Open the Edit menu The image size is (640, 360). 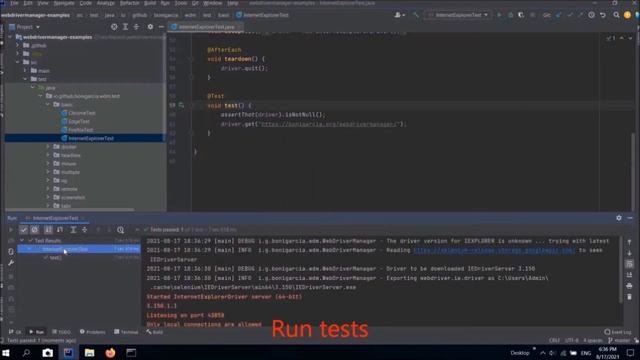coord(28,3)
